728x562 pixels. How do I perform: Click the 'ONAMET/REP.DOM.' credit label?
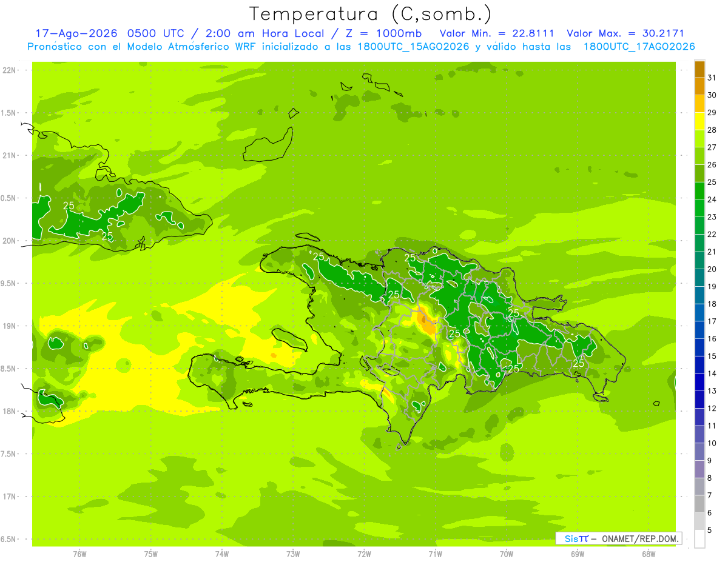pyautogui.click(x=640, y=538)
